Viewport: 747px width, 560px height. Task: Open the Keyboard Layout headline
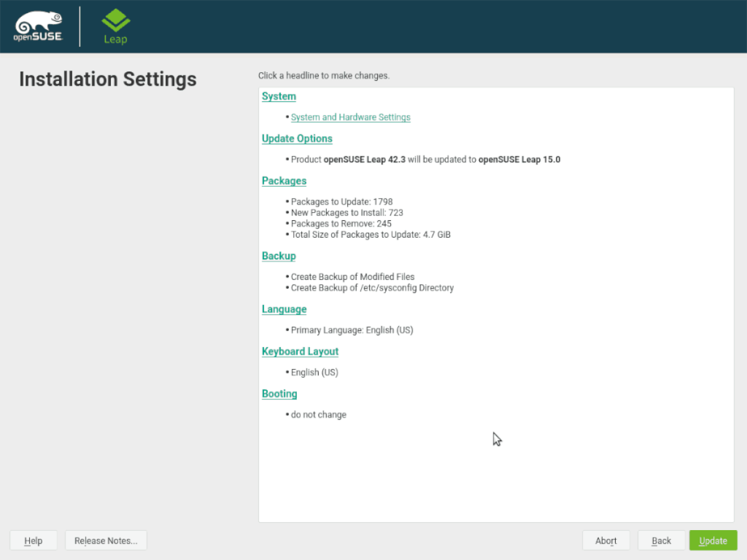tap(300, 351)
